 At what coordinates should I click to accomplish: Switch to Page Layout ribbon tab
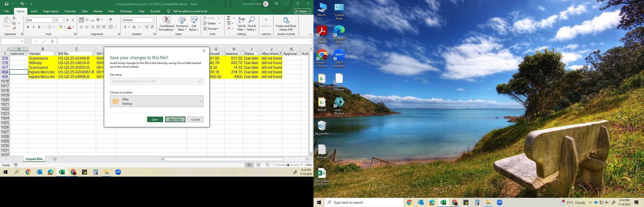51,11
